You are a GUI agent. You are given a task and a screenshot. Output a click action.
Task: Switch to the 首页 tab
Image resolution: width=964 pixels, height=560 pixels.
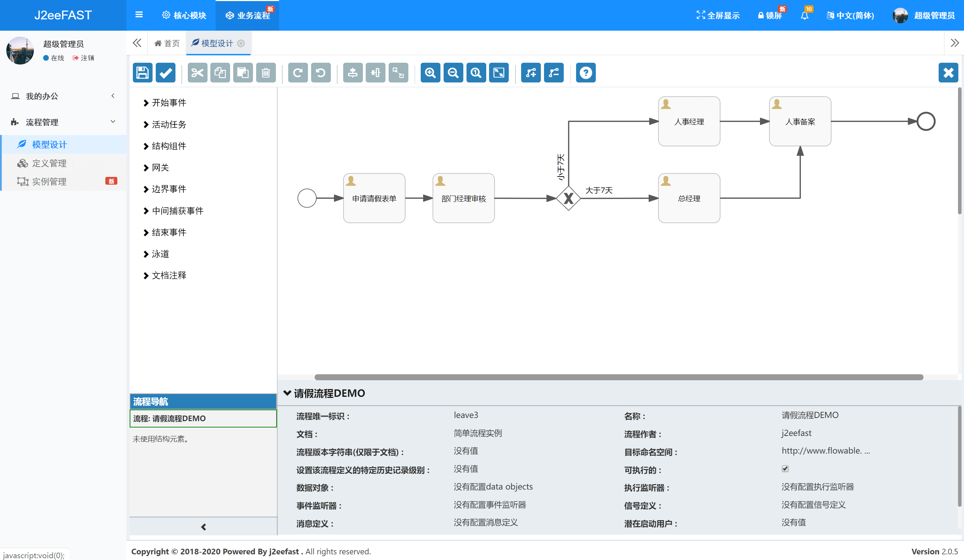(x=167, y=43)
